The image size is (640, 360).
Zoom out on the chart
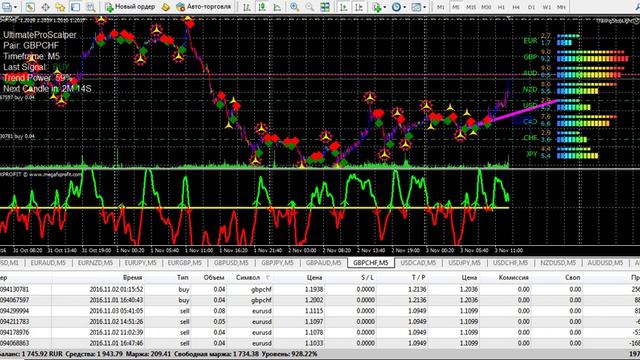click(309, 7)
